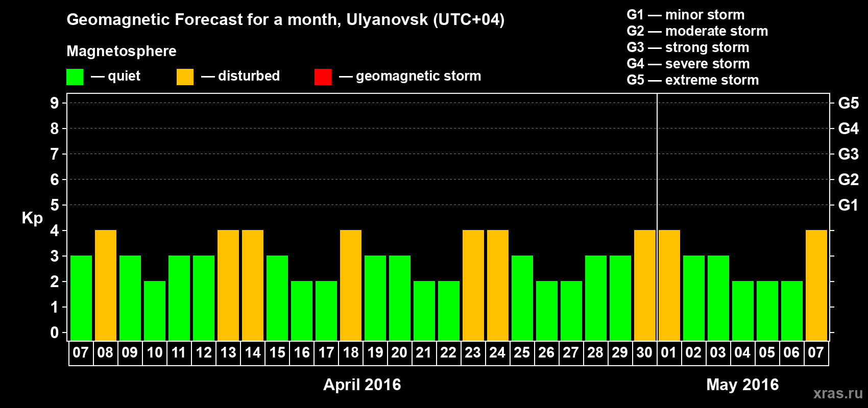Click the Kp value 5 on the axis
This screenshot has height=408, width=868.
55,205
